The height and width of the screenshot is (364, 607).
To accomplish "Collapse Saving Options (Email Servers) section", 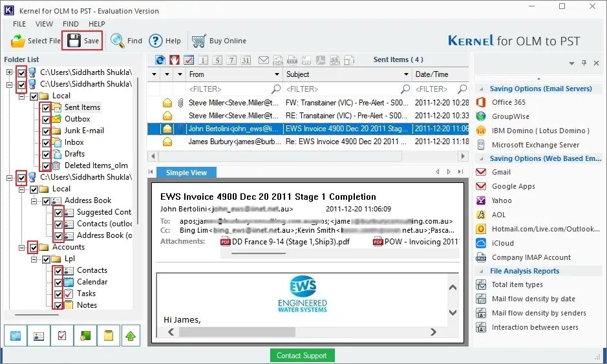I will (481, 89).
